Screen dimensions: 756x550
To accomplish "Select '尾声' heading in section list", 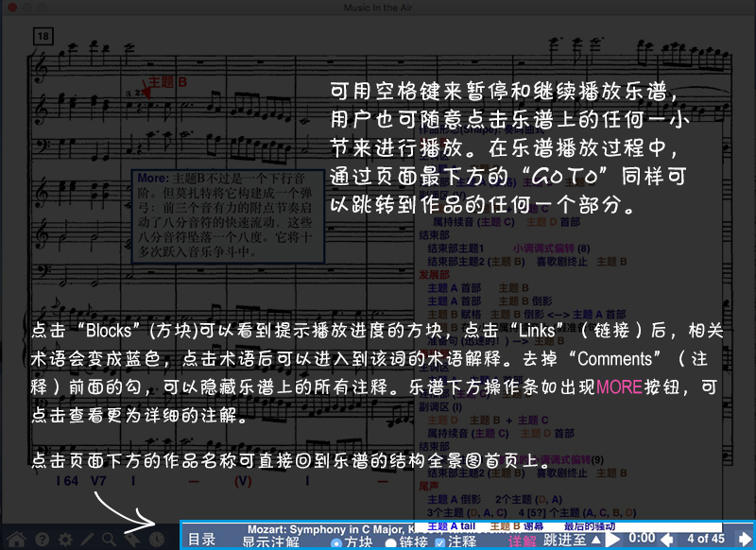I will coord(429,487).
